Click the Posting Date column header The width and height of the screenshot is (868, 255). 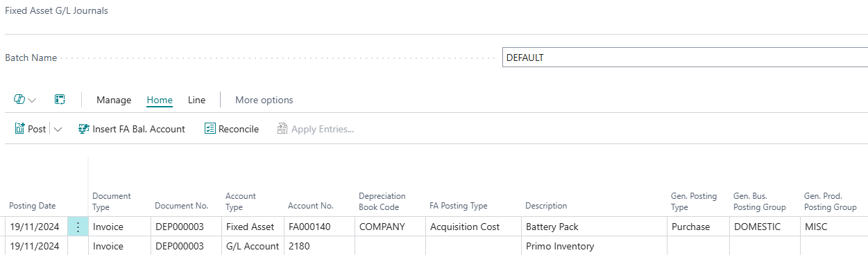pyautogui.click(x=33, y=206)
